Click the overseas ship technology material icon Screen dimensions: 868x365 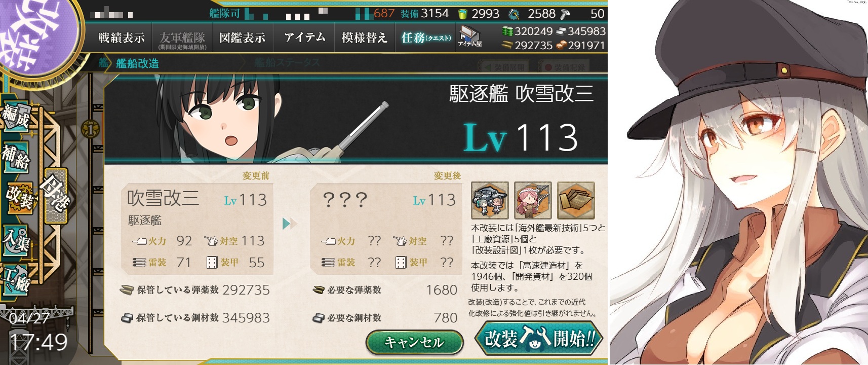[490, 200]
